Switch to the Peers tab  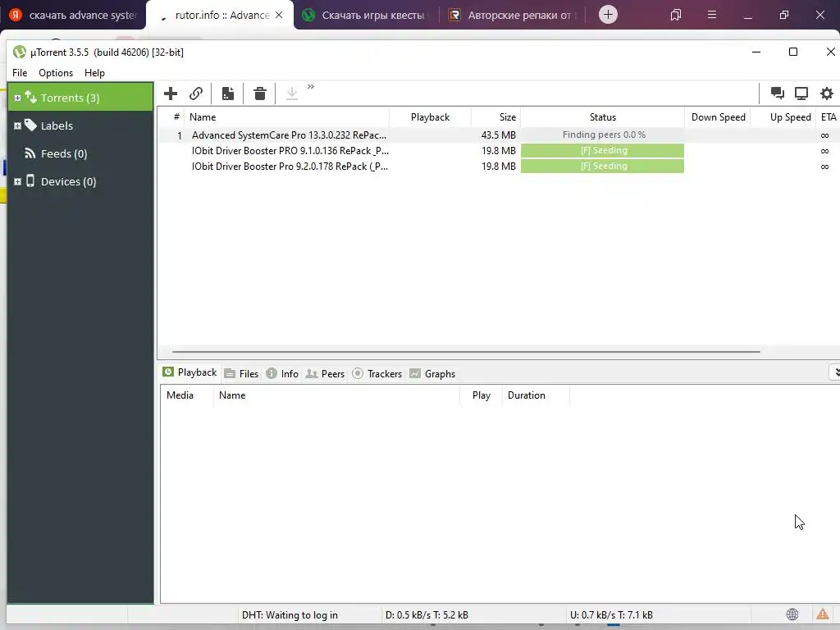(325, 373)
